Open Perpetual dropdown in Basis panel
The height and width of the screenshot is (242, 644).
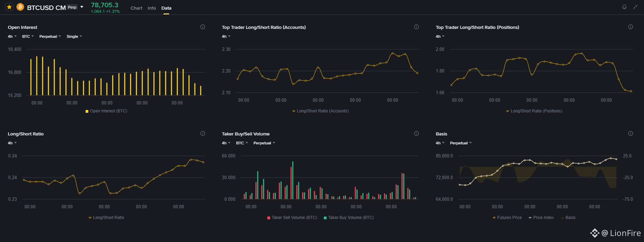461,143
